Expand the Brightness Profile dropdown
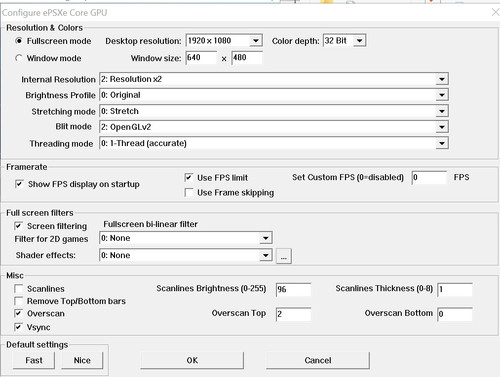 point(274,95)
